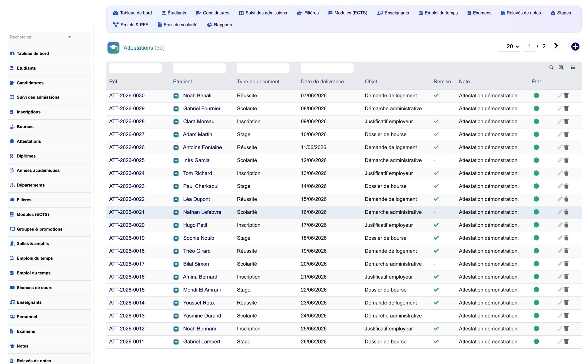This screenshot has width=588, height=364.
Task: Open Candidatures in top menu
Action: click(x=212, y=13)
